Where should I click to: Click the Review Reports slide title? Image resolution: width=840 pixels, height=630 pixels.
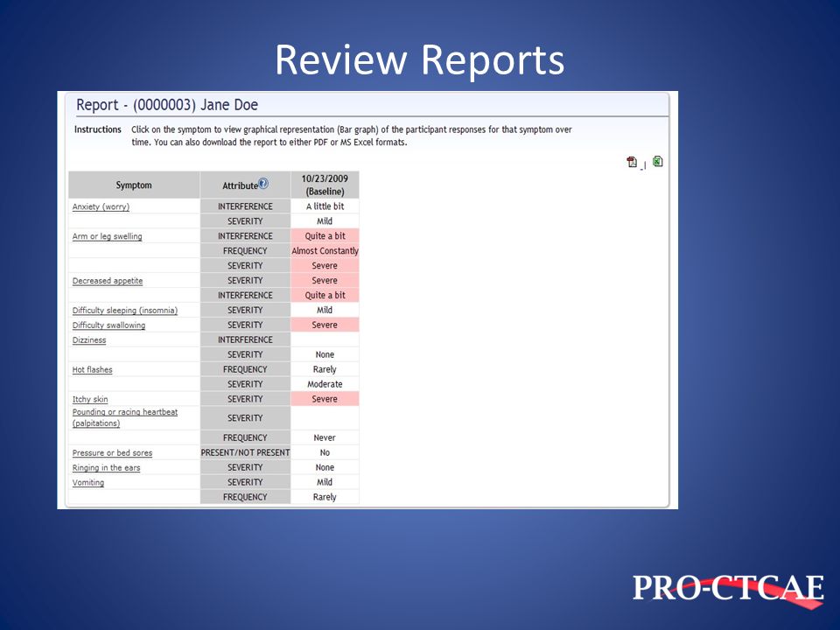pyautogui.click(x=419, y=59)
